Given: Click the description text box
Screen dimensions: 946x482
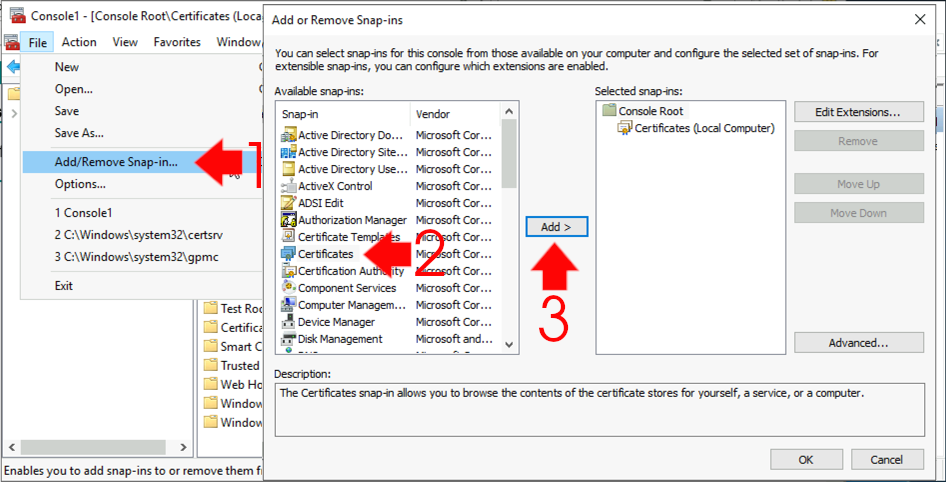Looking at the screenshot, I should 600,410.
